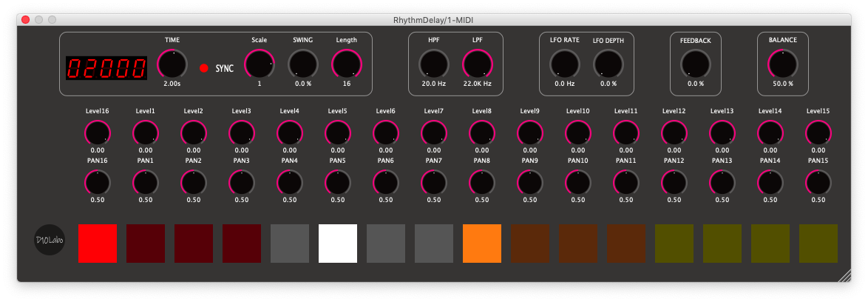
Task: Click the red 02000 time display
Action: [106, 68]
